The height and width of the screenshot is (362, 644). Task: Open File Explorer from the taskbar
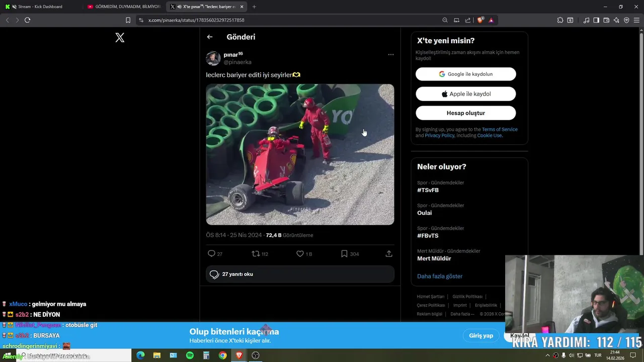pyautogui.click(x=157, y=355)
